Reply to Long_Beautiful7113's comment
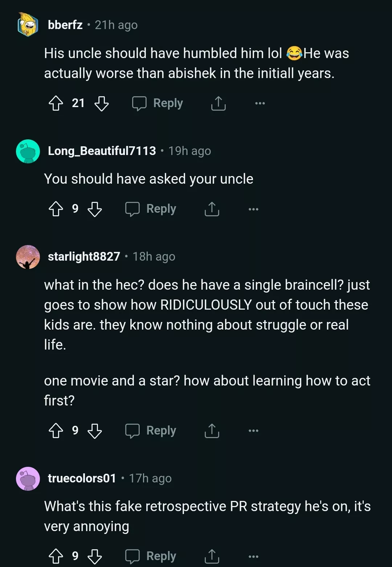 click(151, 209)
